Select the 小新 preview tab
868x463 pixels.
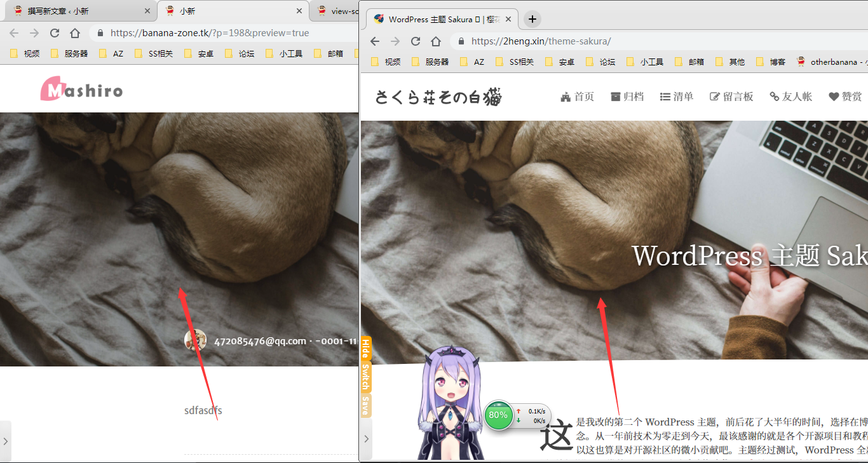tap(233, 11)
